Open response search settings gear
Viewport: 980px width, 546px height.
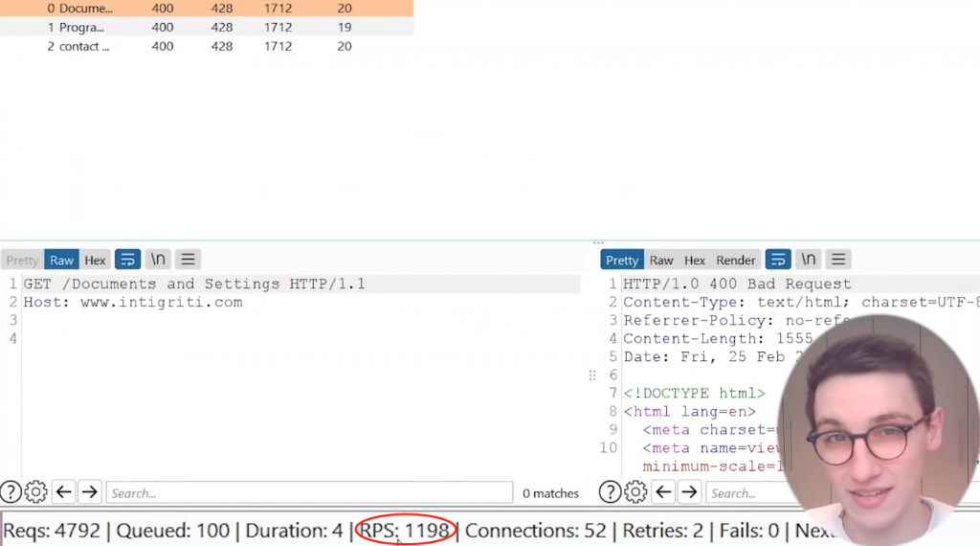point(635,492)
